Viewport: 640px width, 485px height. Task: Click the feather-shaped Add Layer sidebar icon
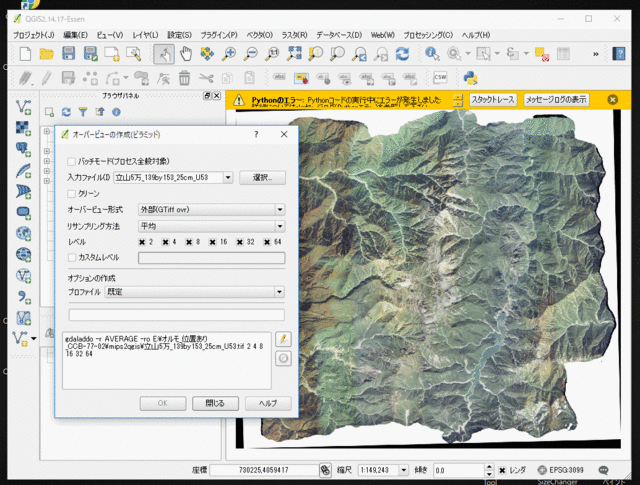click(x=23, y=171)
